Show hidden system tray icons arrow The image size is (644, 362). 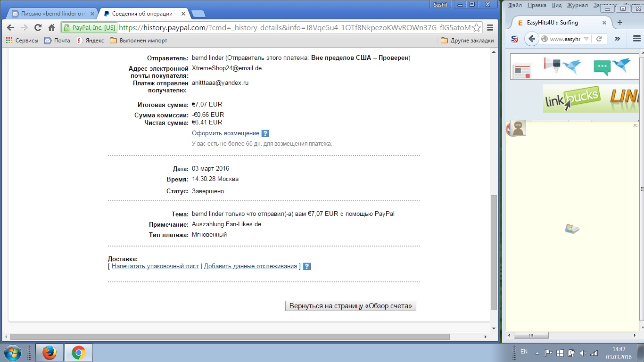(537, 353)
